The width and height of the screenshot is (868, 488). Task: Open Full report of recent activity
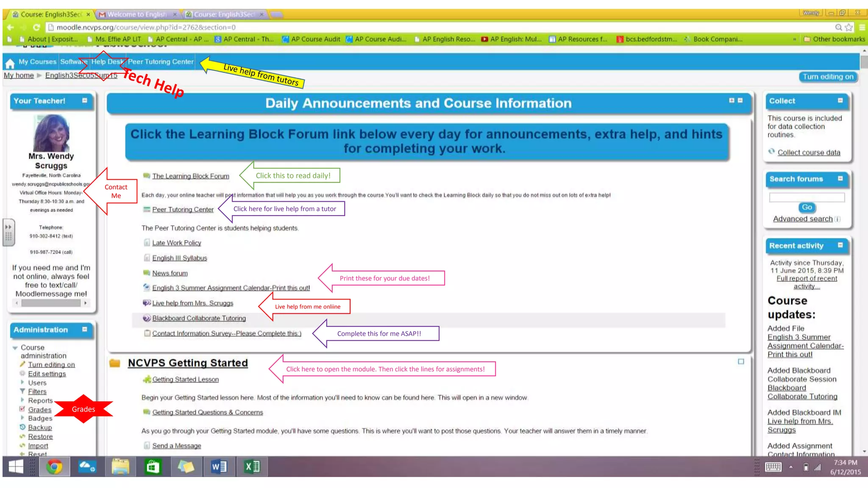(807, 282)
